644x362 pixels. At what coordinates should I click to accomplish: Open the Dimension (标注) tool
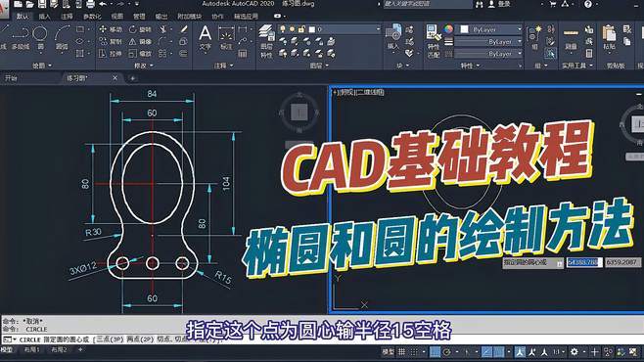(x=226, y=38)
